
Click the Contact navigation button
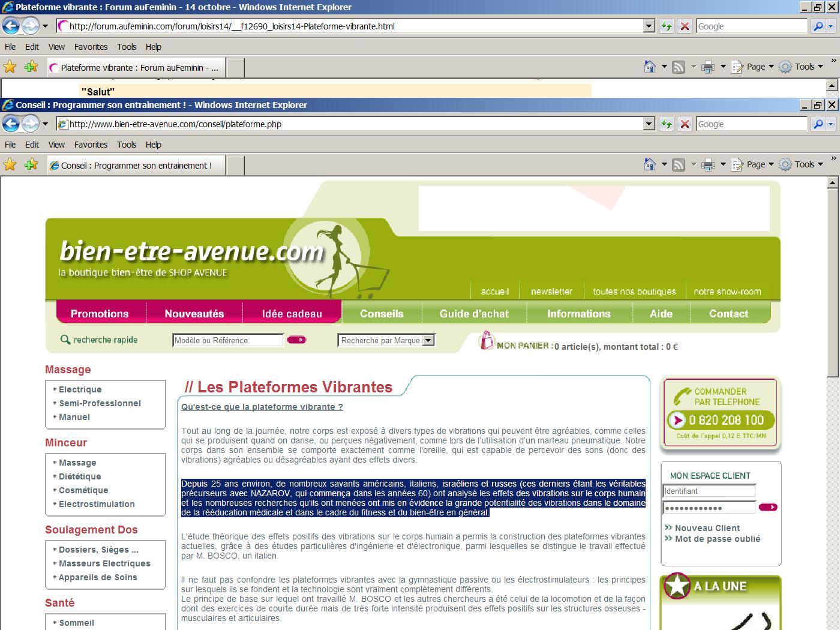click(728, 313)
